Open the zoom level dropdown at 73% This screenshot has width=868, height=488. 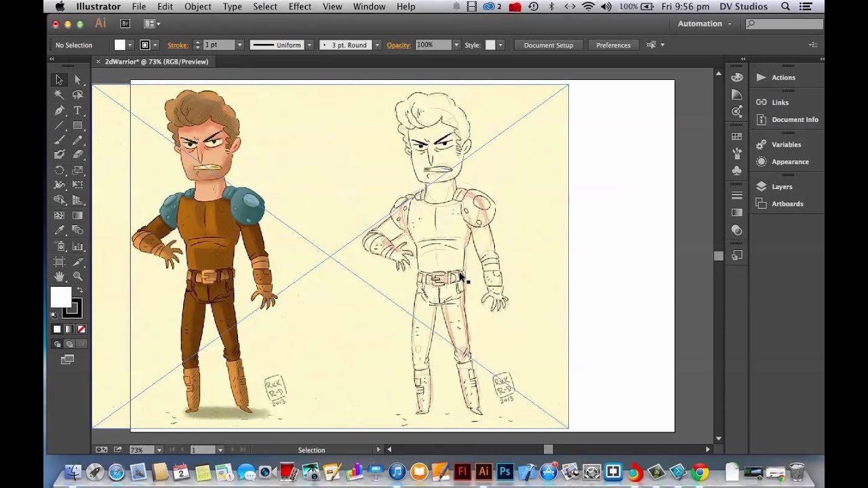tap(159, 450)
